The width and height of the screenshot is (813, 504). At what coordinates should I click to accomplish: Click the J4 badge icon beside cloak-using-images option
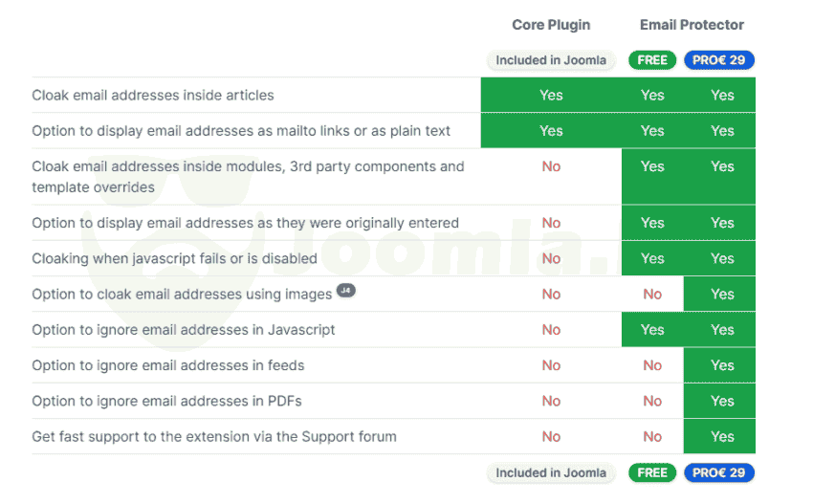pyautogui.click(x=346, y=291)
